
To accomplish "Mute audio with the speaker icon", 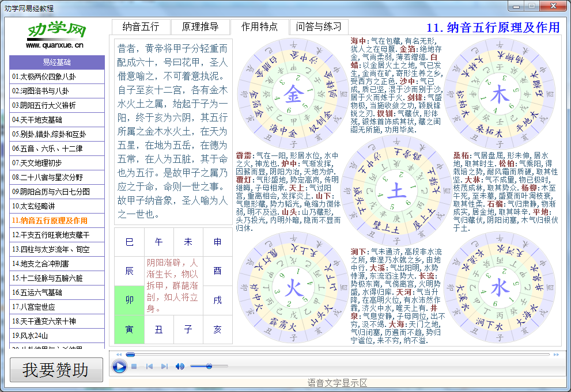I will click(x=179, y=365).
